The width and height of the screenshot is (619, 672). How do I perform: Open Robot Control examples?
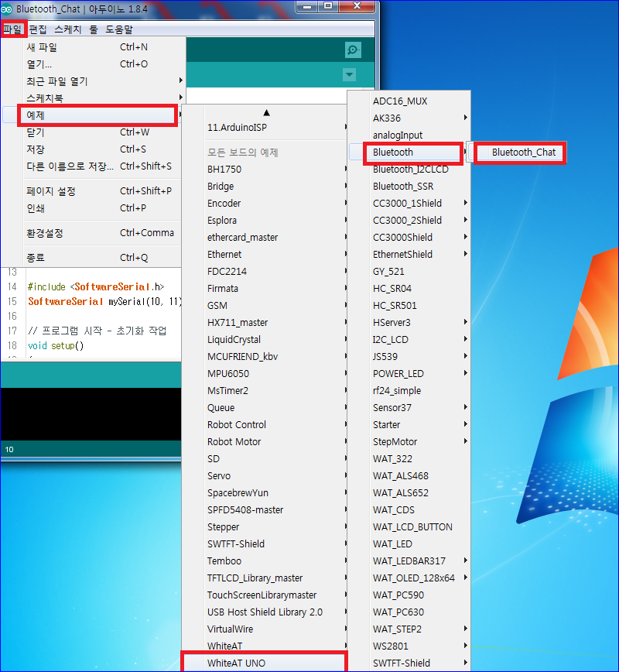pos(265,425)
